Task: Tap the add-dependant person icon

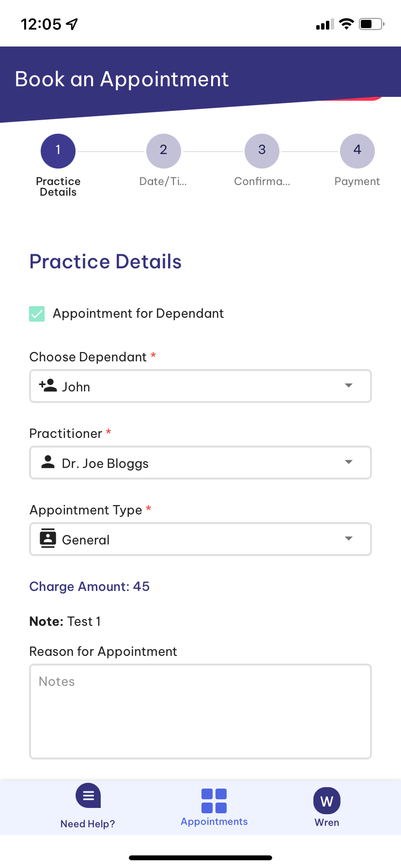Action: point(48,386)
